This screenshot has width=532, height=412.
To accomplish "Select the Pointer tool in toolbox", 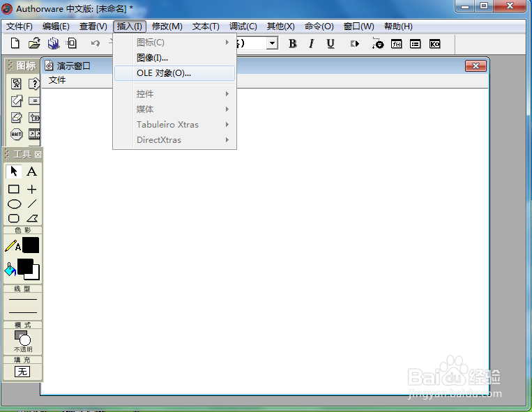I will click(13, 171).
